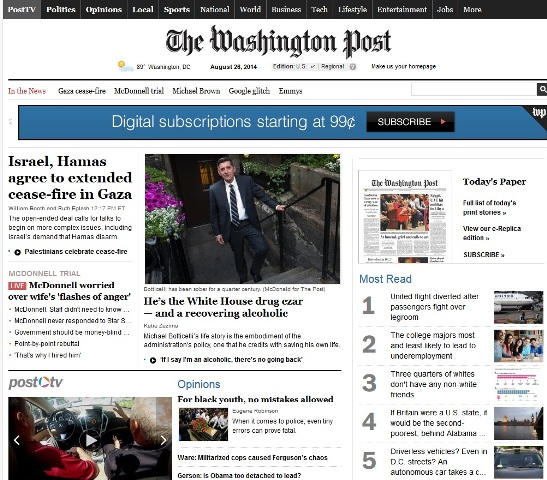Viewport: 547px width, 480px height.
Task: Click the search magnifier icon
Action: click(542, 89)
